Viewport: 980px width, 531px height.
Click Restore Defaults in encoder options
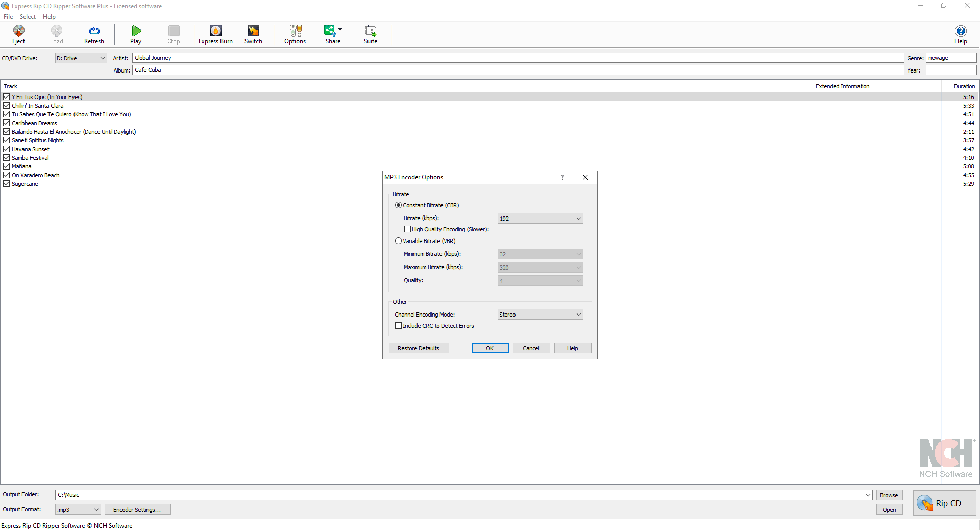point(419,348)
